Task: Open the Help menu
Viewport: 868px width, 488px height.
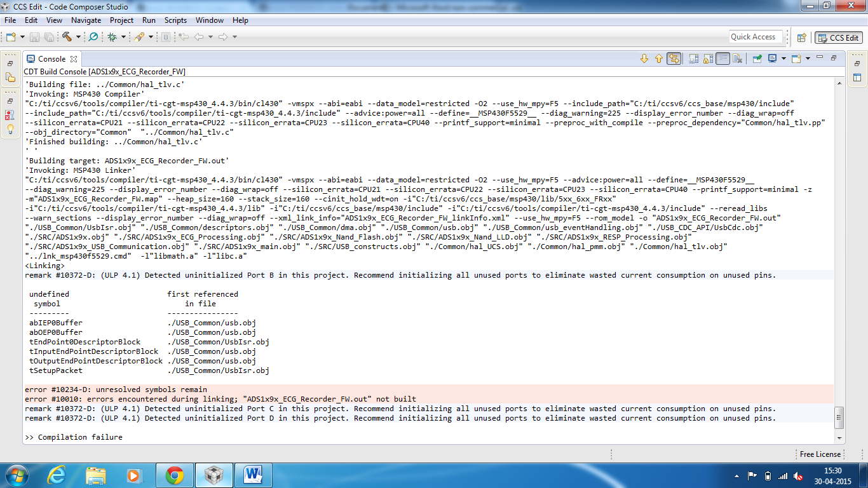Action: pos(240,20)
